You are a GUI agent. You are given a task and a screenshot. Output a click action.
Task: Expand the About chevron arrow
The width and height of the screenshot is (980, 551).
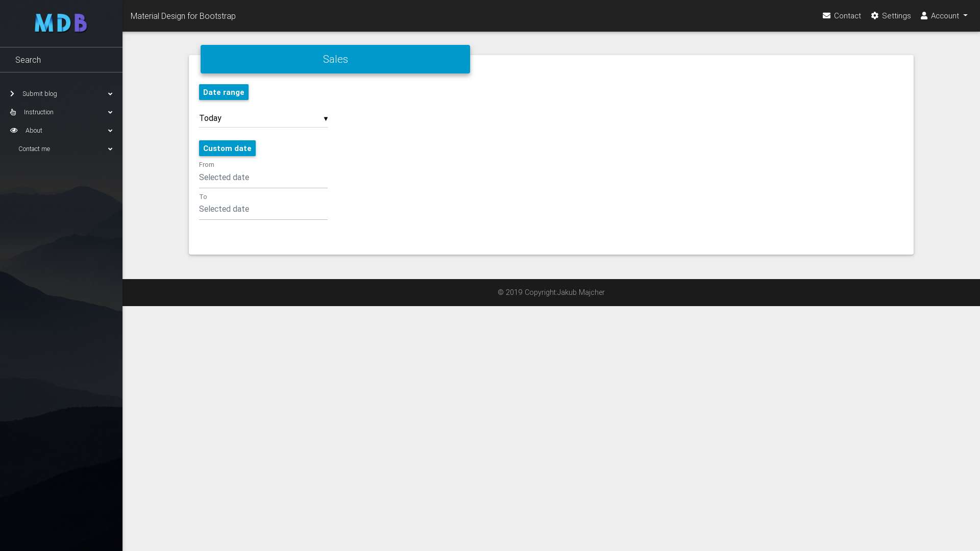pos(110,131)
